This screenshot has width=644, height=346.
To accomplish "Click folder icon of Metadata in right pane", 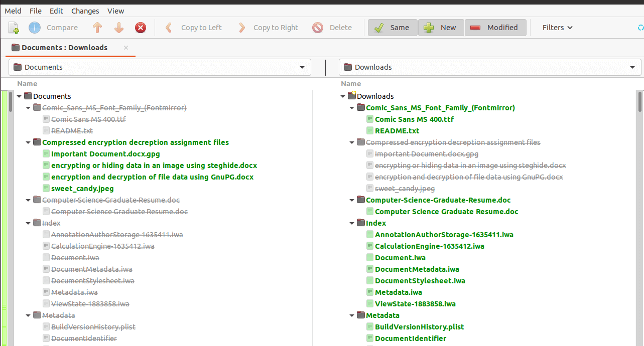I will [x=361, y=315].
